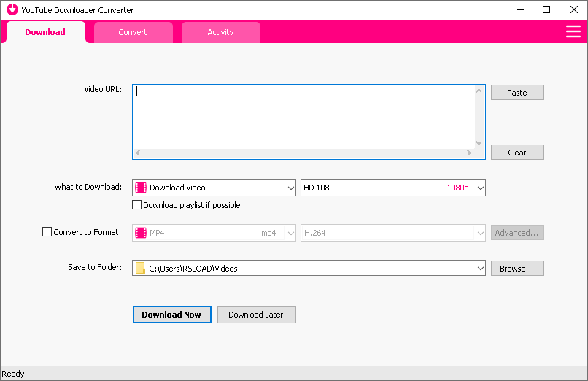The height and width of the screenshot is (381, 588).
Task: Click the URL box scroll left arrow
Action: [138, 153]
